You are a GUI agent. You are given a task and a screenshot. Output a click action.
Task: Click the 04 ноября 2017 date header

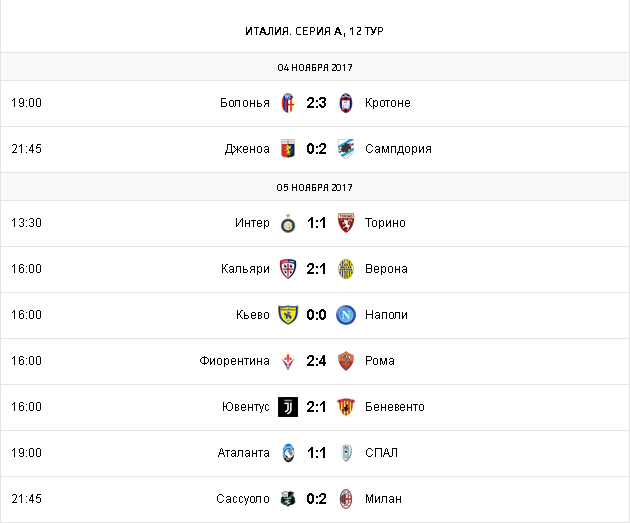point(315,67)
